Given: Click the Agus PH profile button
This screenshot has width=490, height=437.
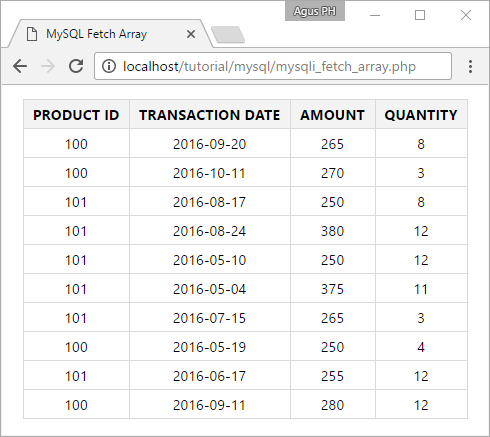Looking at the screenshot, I should [315, 11].
